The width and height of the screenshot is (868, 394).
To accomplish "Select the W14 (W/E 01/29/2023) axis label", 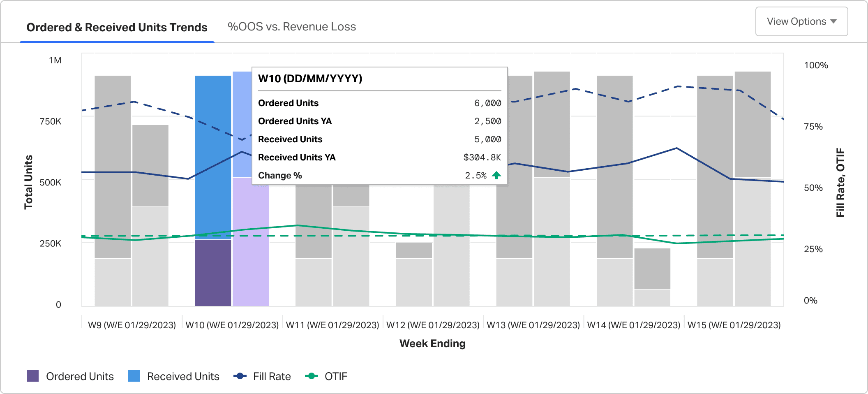I will [634, 325].
